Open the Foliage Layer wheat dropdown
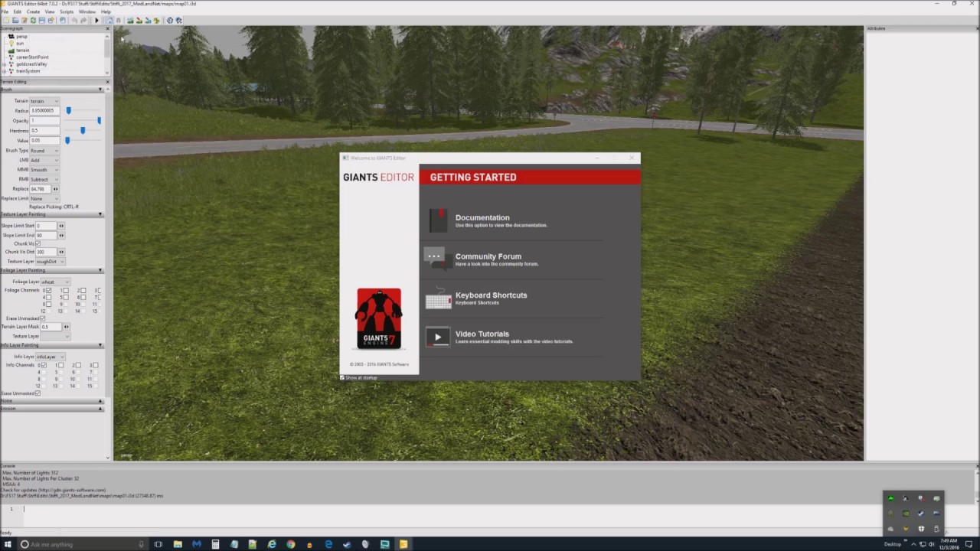Screen dimensions: 980x551 click(55, 282)
